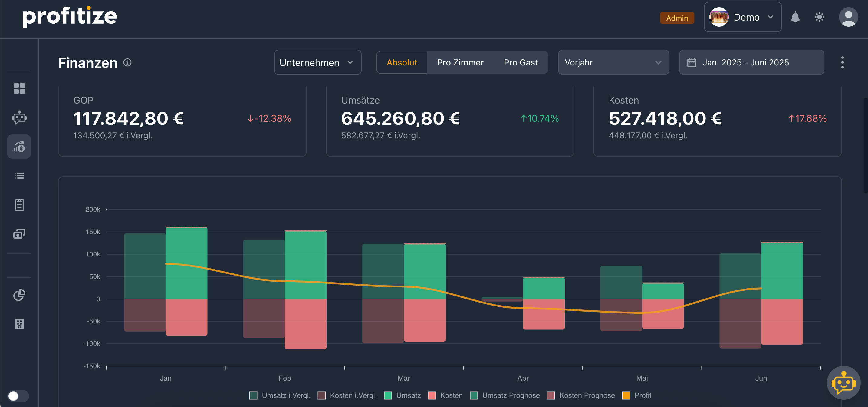The height and width of the screenshot is (407, 868).
Task: Toggle the light/dark theme sun icon
Action: 820,17
